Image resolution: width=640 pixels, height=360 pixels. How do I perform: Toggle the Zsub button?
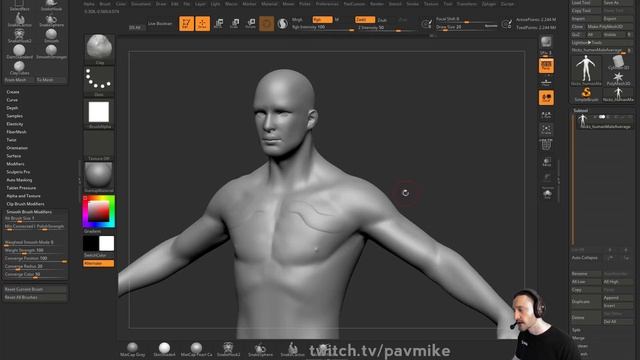(x=382, y=20)
